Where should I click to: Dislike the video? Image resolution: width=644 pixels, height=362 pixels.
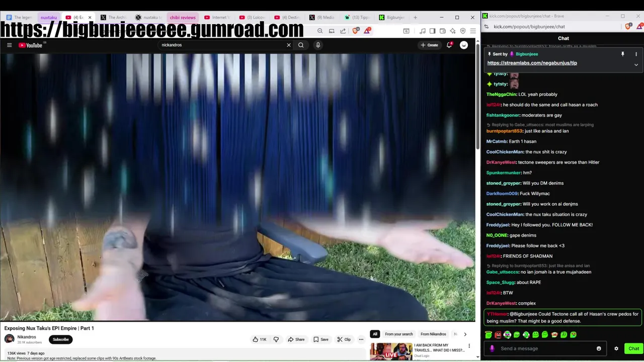pyautogui.click(x=276, y=339)
